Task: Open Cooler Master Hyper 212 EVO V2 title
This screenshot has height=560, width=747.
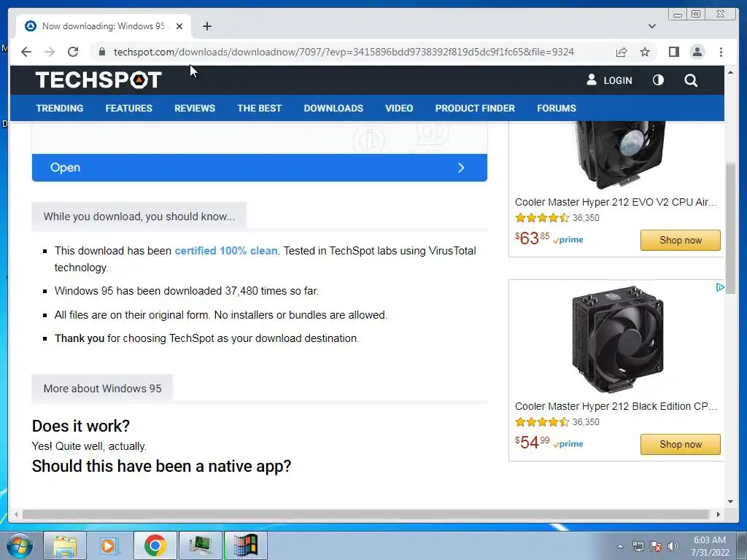Action: (616, 202)
